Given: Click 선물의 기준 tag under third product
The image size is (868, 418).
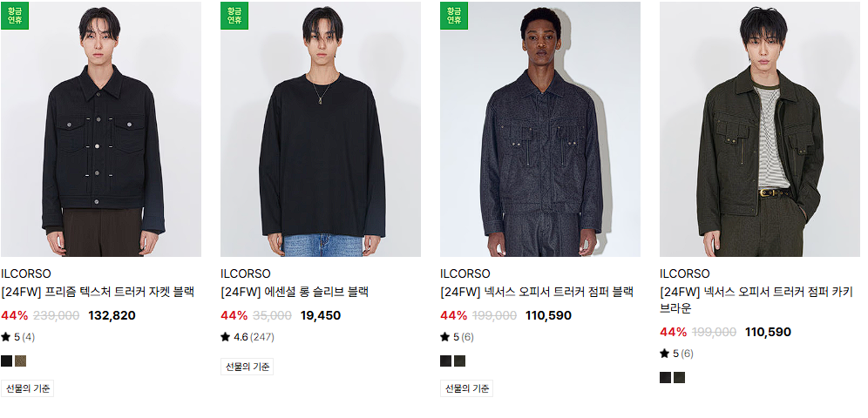Looking at the screenshot, I should point(466,388).
